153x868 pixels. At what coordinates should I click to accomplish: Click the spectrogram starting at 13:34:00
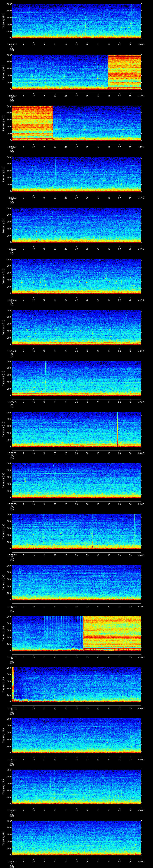pos(77,276)
